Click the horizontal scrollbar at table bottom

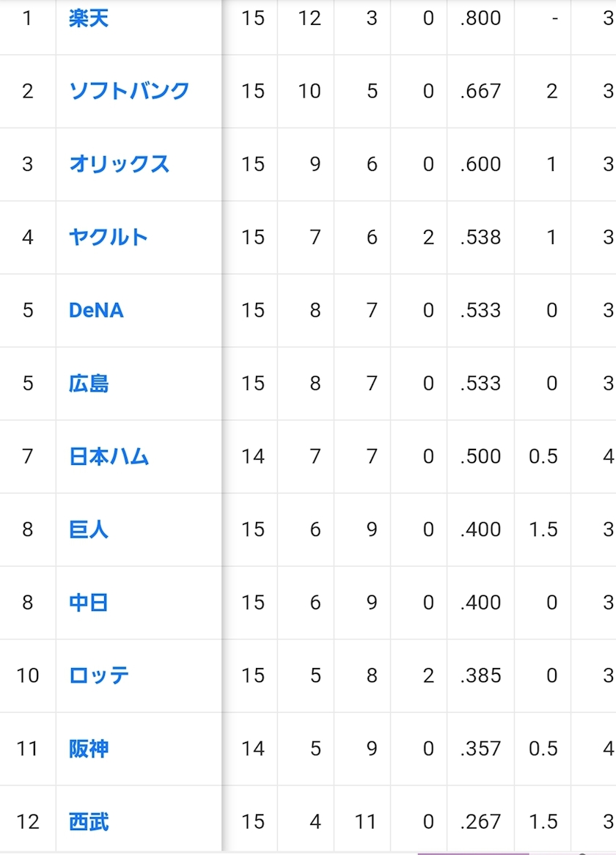(473, 853)
